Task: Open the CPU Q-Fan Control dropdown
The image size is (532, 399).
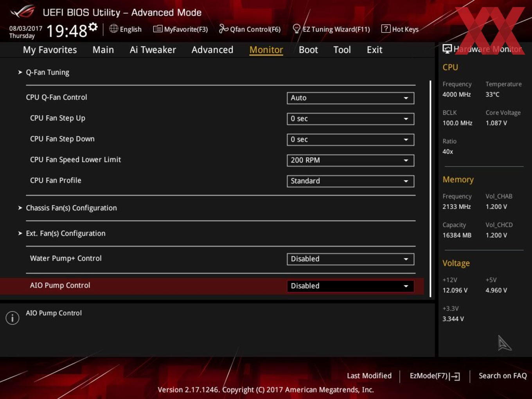Action: 350,98
